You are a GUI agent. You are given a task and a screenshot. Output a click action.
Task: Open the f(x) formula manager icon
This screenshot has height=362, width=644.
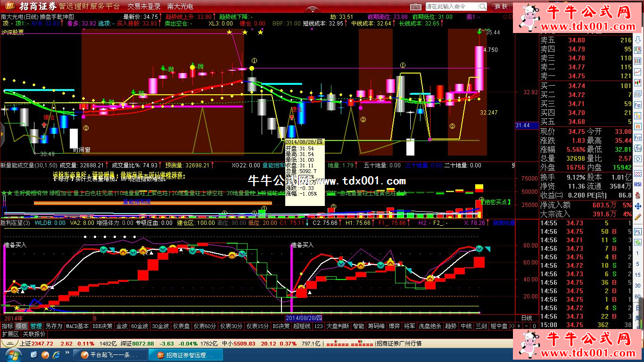(x=638, y=148)
